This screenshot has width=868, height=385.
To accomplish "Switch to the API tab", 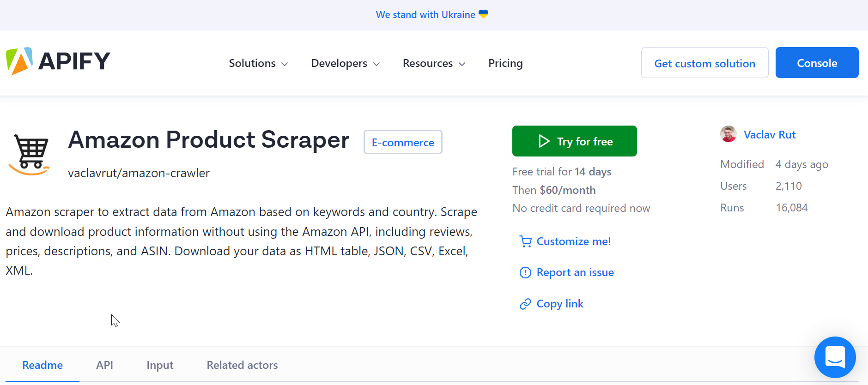I will [104, 365].
